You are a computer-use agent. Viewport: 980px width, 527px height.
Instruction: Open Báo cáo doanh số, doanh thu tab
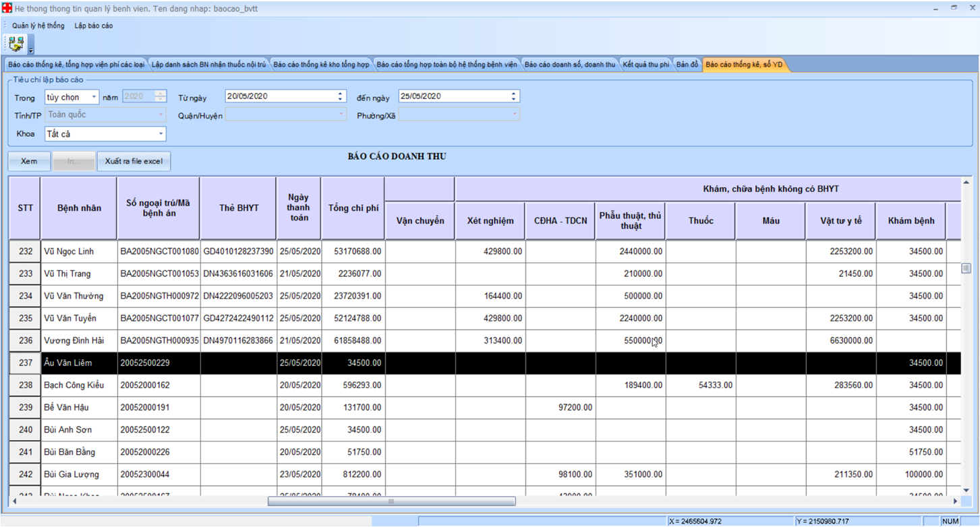(570, 65)
